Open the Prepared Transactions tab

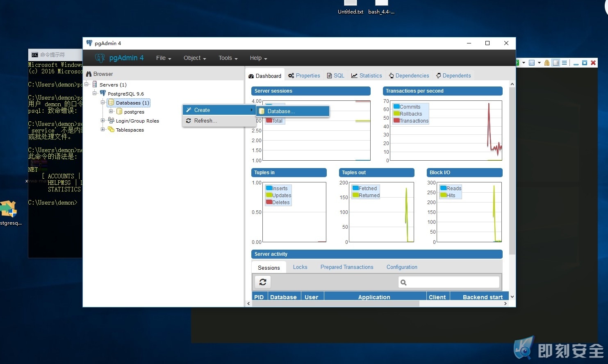[x=347, y=267]
